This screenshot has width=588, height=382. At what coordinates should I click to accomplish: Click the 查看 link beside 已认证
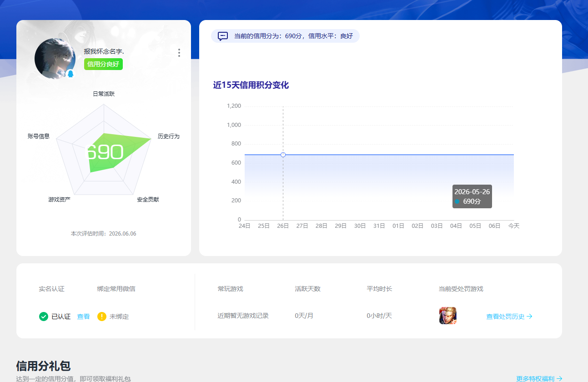[x=83, y=317]
